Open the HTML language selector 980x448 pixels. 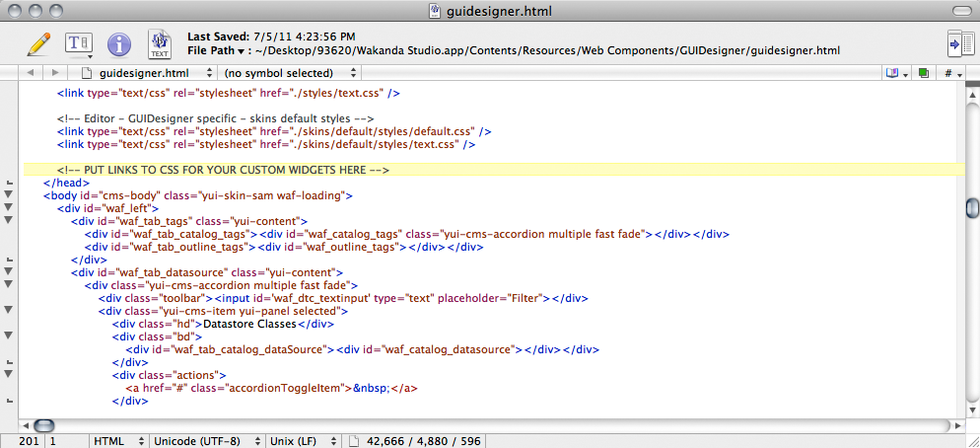117,441
